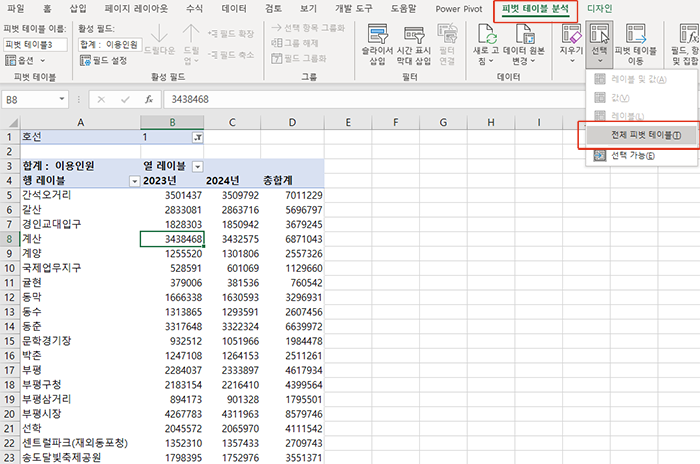Click the 피벗 테이블 이동 icon
700x464 pixels.
[636, 34]
